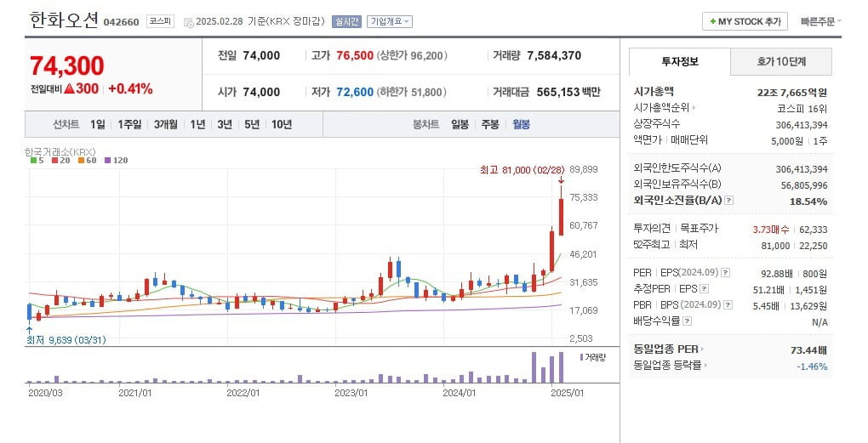868x443 pixels.
Task: Open the 시가총액순위 link
Action: [664, 108]
